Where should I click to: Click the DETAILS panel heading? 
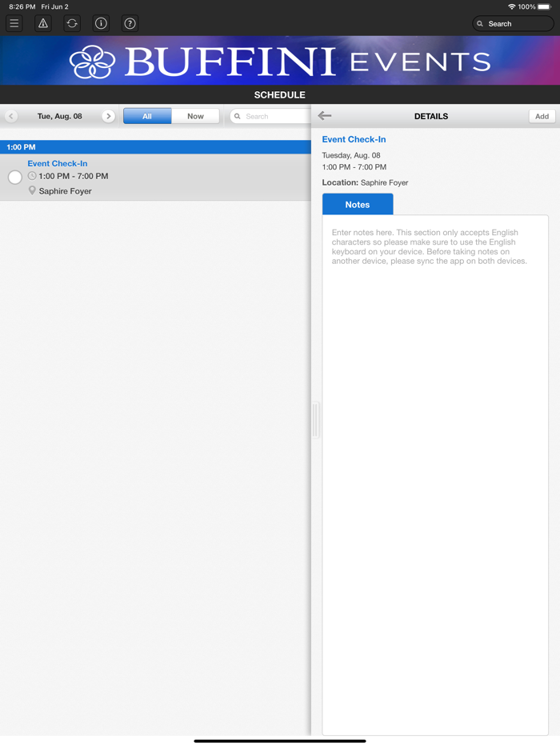[431, 116]
